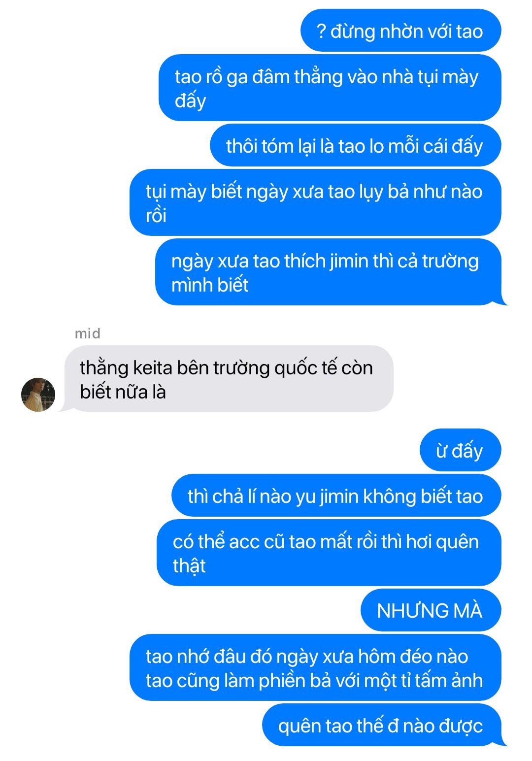Screen dimensions: 532x761
Task: Click the word 'thật' in the acc cũ message
Action: pos(189,566)
